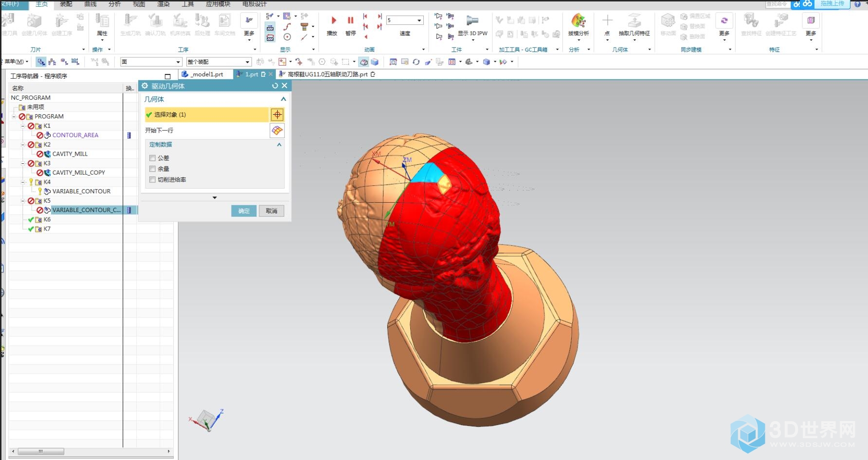Open the 装配 ribbon tab
868x460 pixels.
(x=66, y=4)
